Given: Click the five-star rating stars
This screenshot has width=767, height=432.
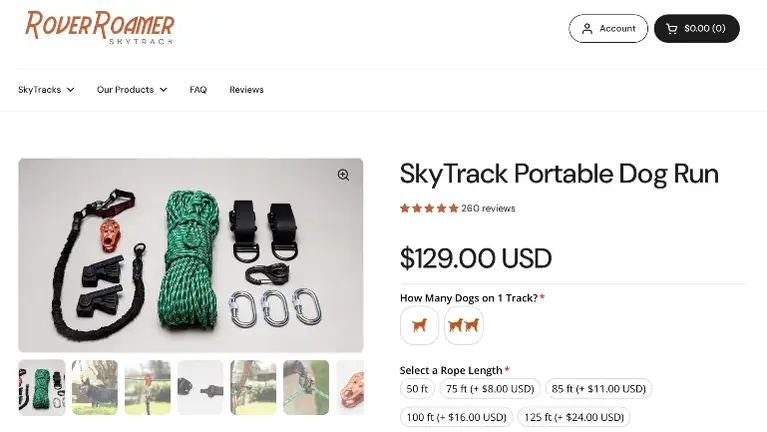Looking at the screenshot, I should pos(429,208).
